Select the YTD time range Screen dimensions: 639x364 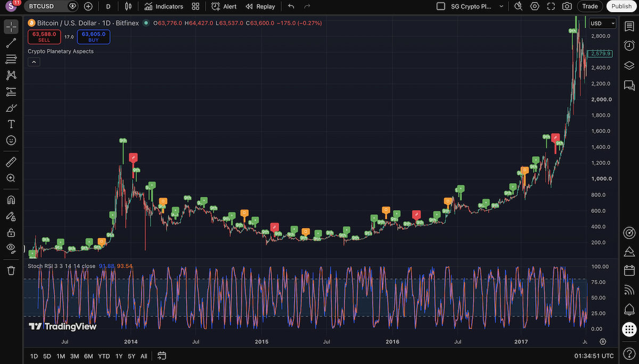click(104, 356)
